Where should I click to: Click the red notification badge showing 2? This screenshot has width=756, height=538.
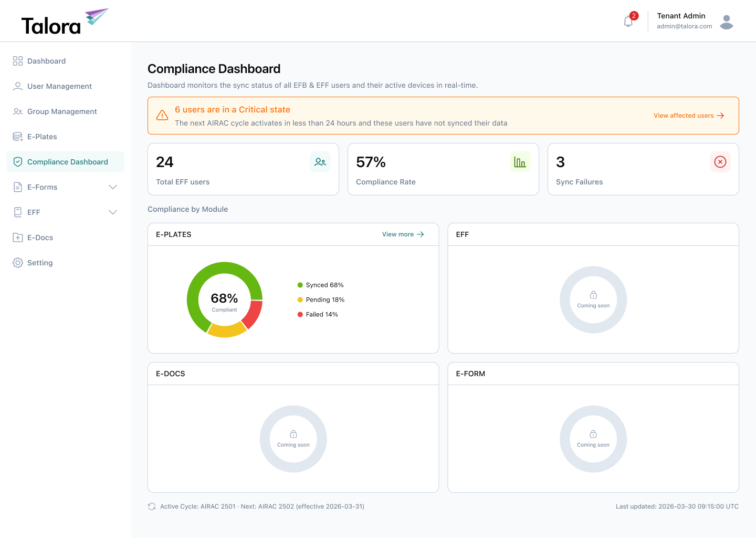point(634,16)
